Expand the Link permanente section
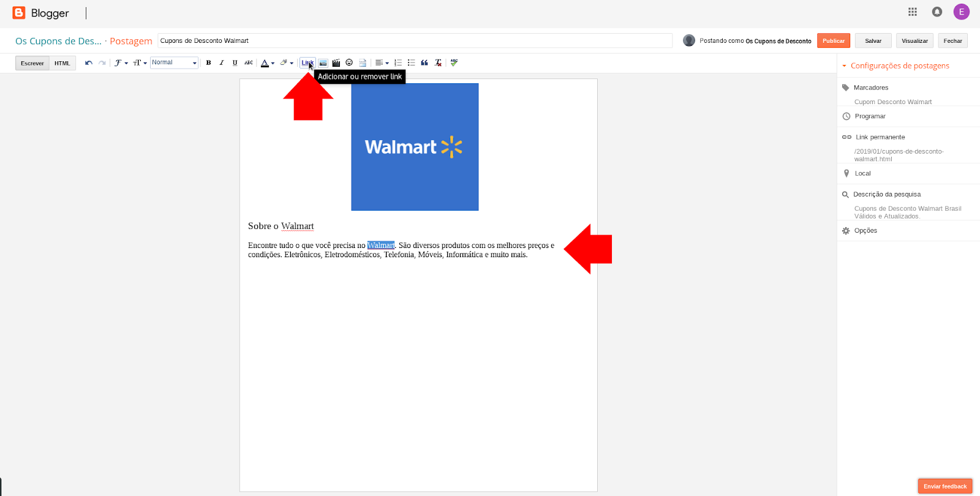This screenshot has height=496, width=980. [x=880, y=137]
